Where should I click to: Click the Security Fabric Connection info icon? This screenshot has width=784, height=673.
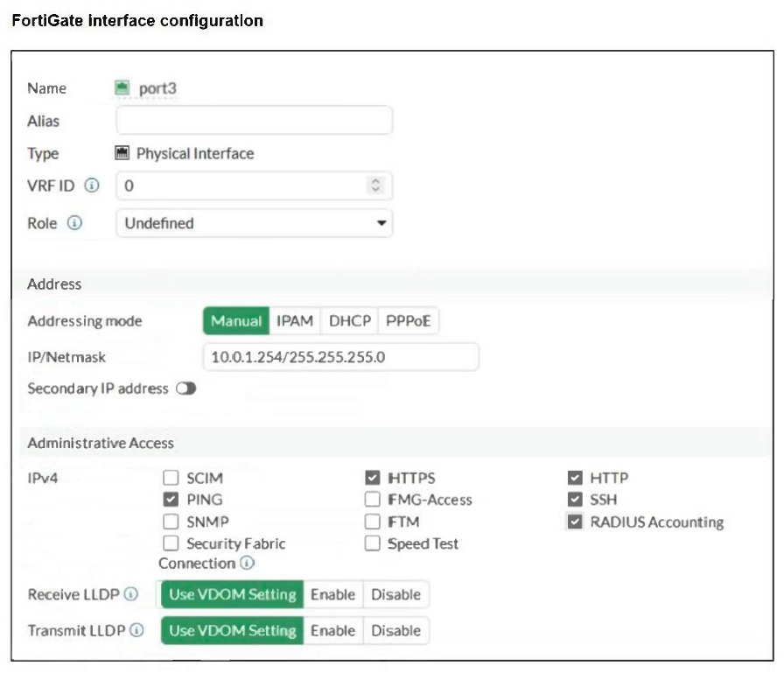tap(247, 563)
